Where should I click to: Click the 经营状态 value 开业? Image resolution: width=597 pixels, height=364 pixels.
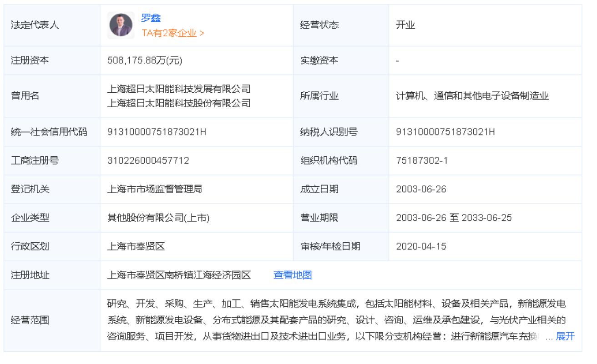click(405, 25)
